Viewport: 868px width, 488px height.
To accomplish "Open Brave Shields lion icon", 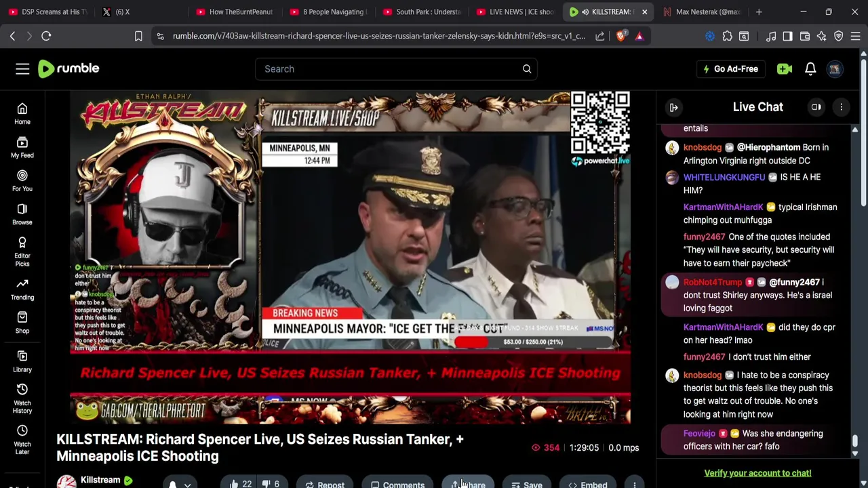I will click(x=620, y=36).
